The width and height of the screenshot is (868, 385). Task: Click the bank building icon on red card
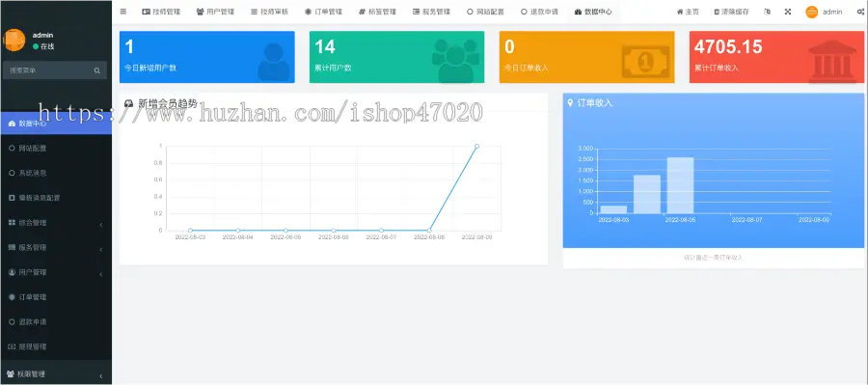click(x=832, y=61)
